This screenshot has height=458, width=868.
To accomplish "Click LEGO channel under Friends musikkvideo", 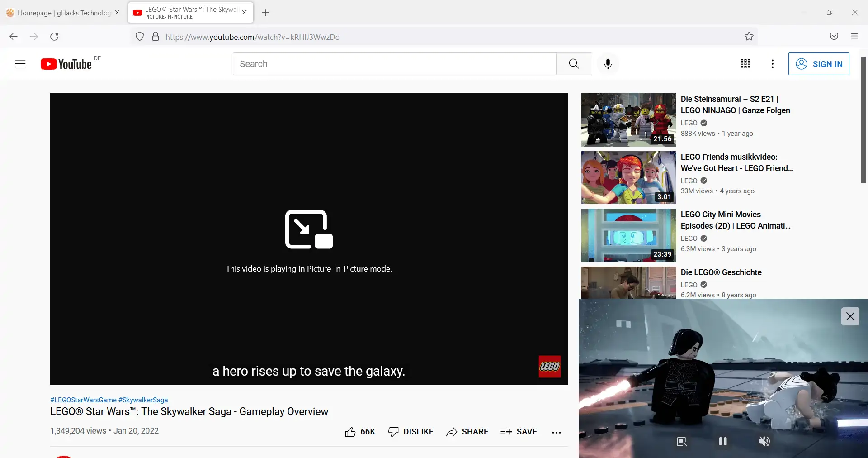I will coord(689,181).
